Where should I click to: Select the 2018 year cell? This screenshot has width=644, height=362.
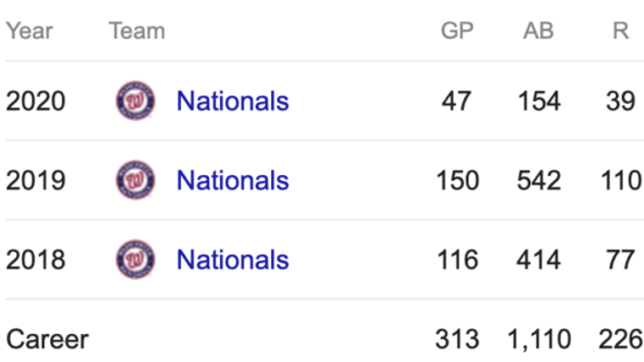pyautogui.click(x=36, y=260)
